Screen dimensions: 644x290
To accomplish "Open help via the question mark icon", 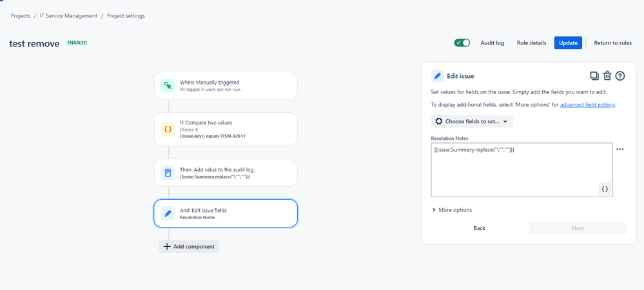I will click(620, 75).
